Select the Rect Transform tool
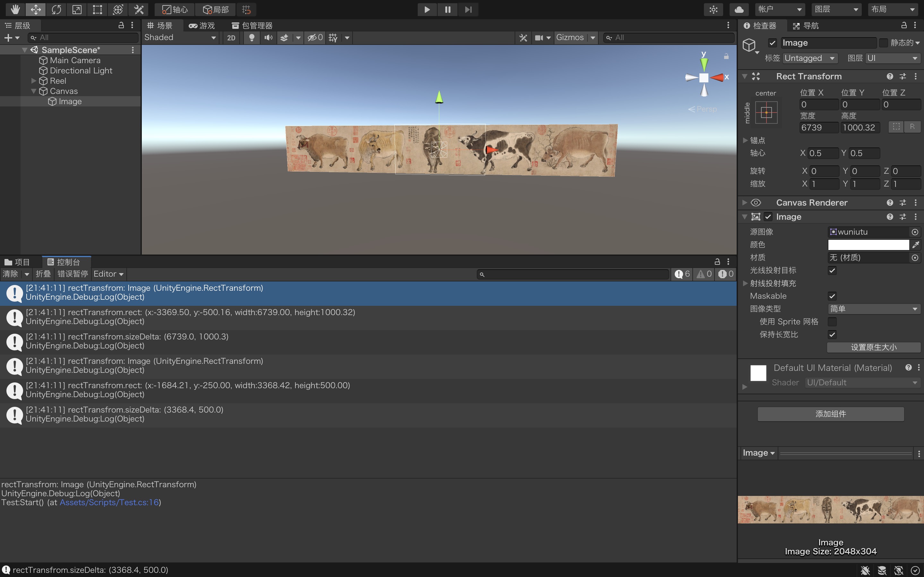The height and width of the screenshot is (577, 924). [97, 10]
